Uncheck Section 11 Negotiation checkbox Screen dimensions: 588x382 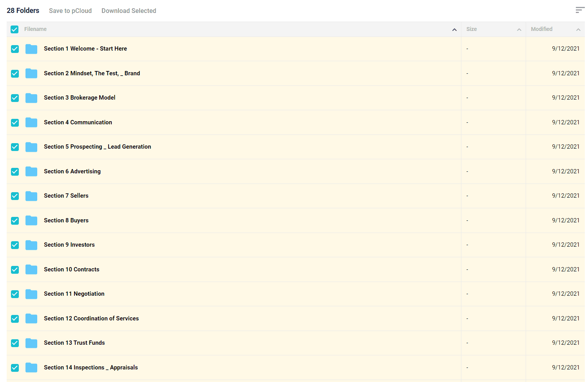tap(15, 294)
